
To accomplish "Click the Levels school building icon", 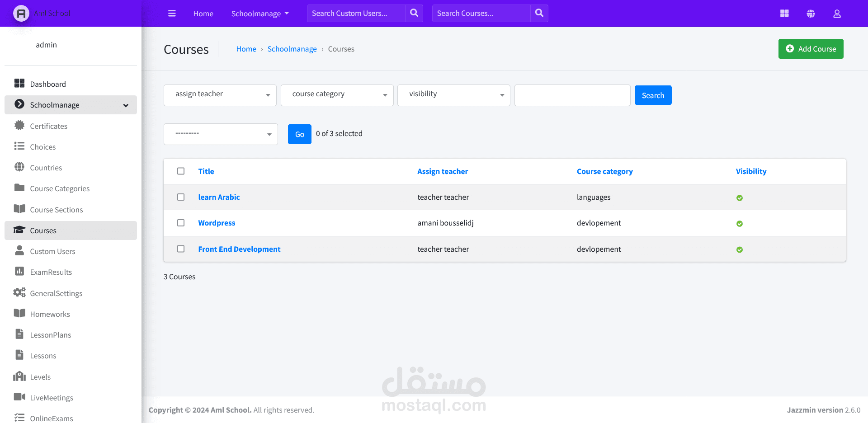I will 19,376.
